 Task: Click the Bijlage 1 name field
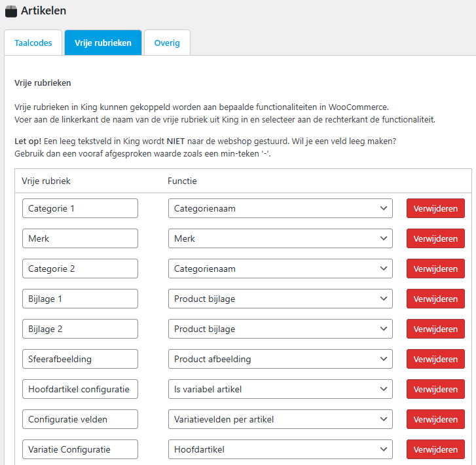80,299
